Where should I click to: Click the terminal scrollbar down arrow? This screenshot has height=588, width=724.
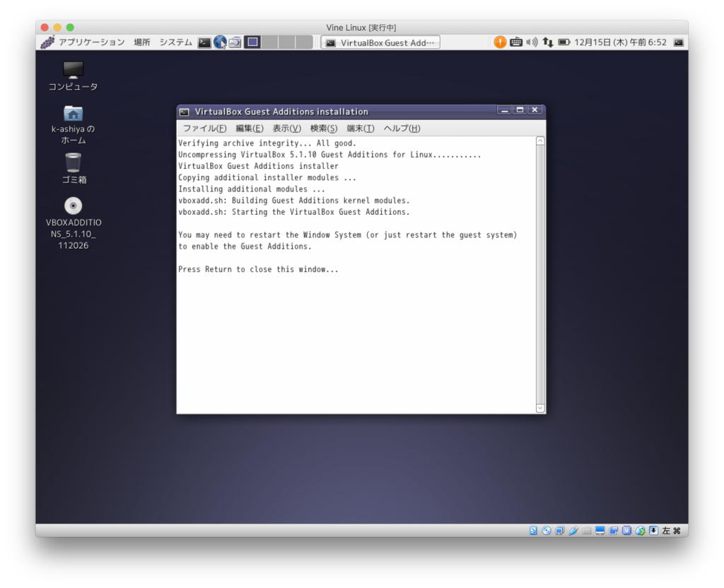tap(540, 408)
